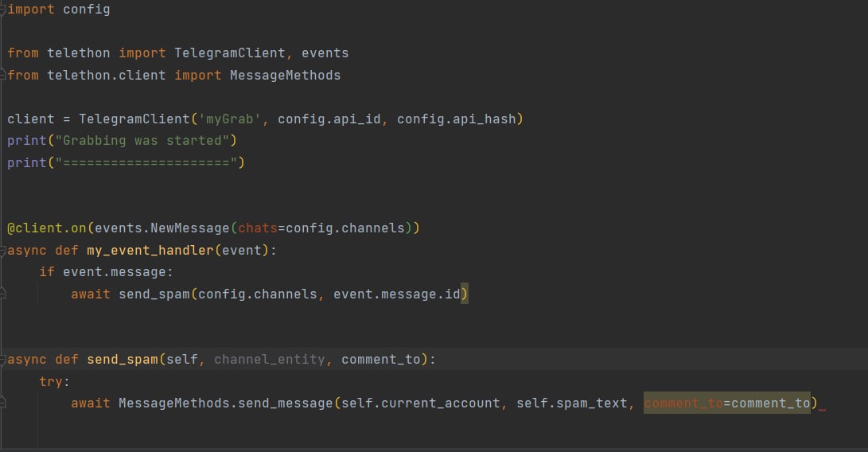Screen dimensions: 868x452
Task: Click 'event.message.id' argument
Action: pos(396,294)
